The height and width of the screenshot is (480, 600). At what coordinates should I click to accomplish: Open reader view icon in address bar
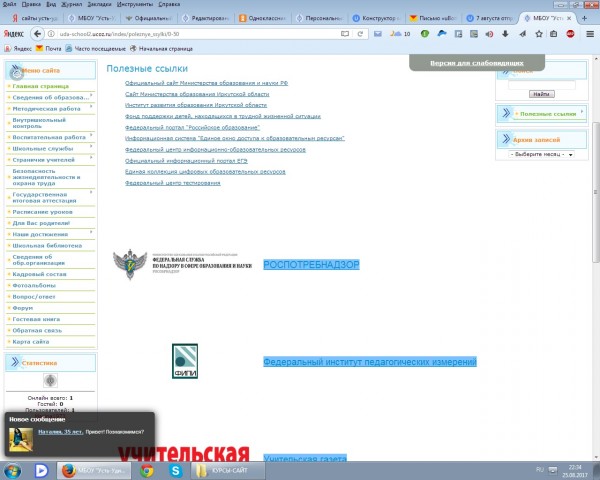tap(345, 34)
